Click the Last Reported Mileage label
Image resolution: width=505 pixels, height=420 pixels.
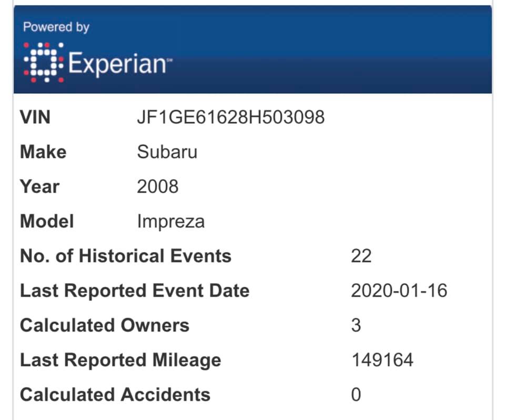click(120, 360)
